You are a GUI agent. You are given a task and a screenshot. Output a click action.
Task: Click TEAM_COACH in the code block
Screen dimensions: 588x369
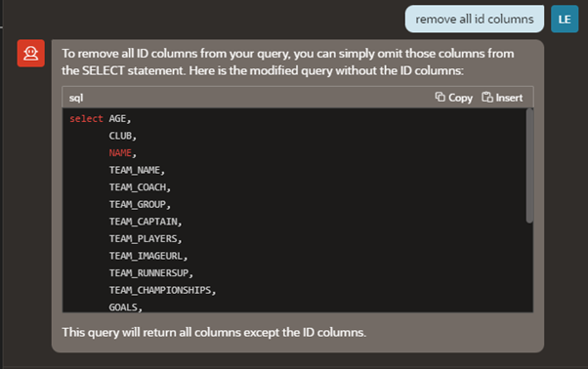pyautogui.click(x=138, y=187)
